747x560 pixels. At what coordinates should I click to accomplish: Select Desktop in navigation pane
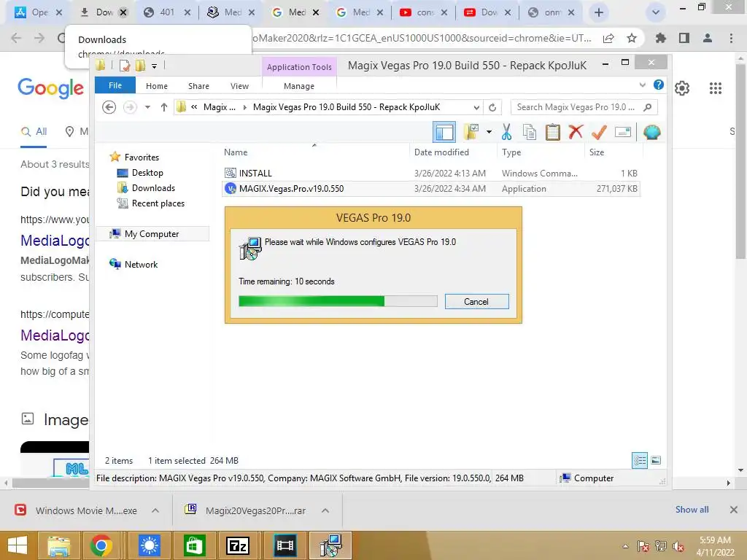147,172
